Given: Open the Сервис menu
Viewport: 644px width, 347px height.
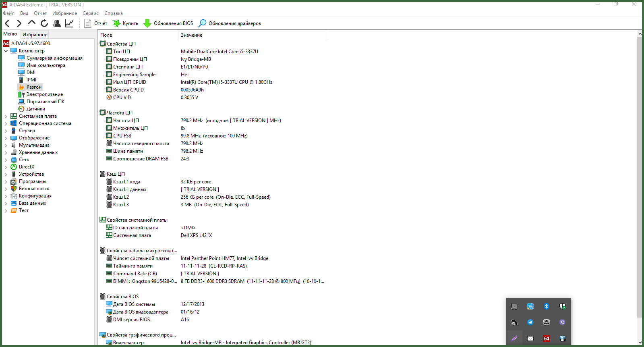Looking at the screenshot, I should (91, 13).
